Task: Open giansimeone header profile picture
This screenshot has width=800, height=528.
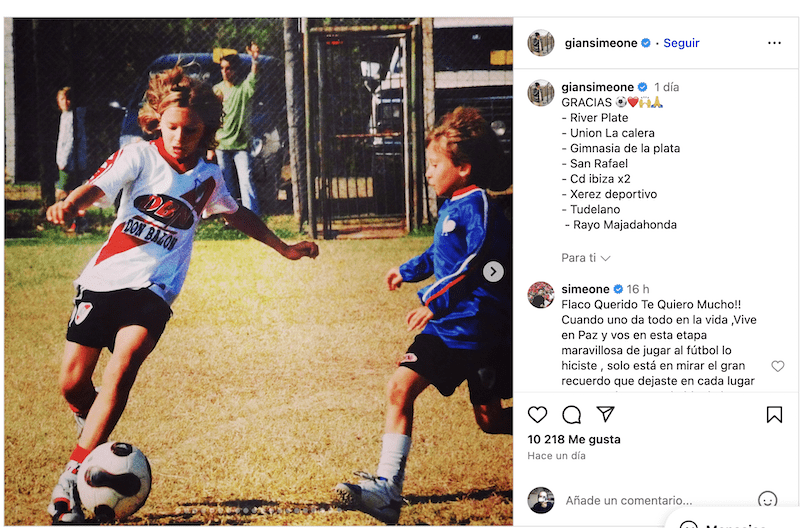Action: tap(541, 43)
